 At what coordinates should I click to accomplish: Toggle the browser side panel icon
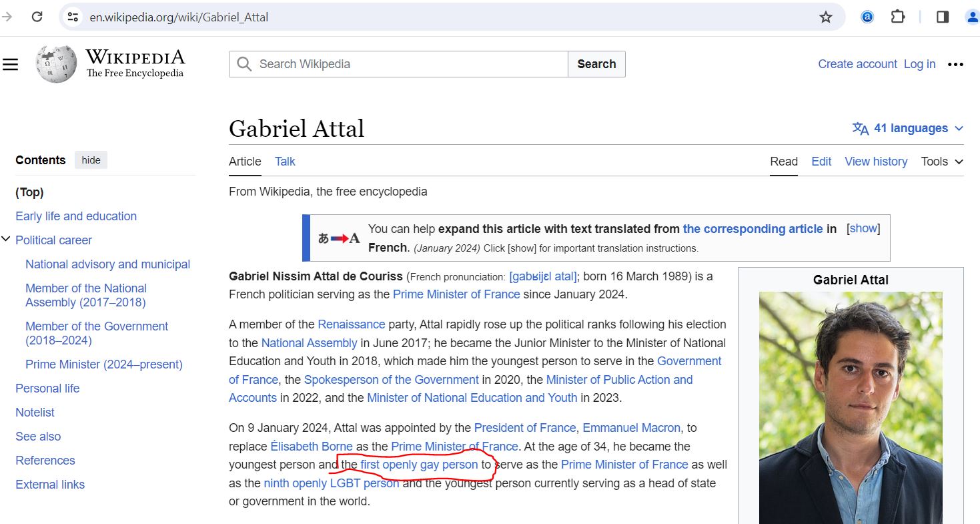(943, 17)
